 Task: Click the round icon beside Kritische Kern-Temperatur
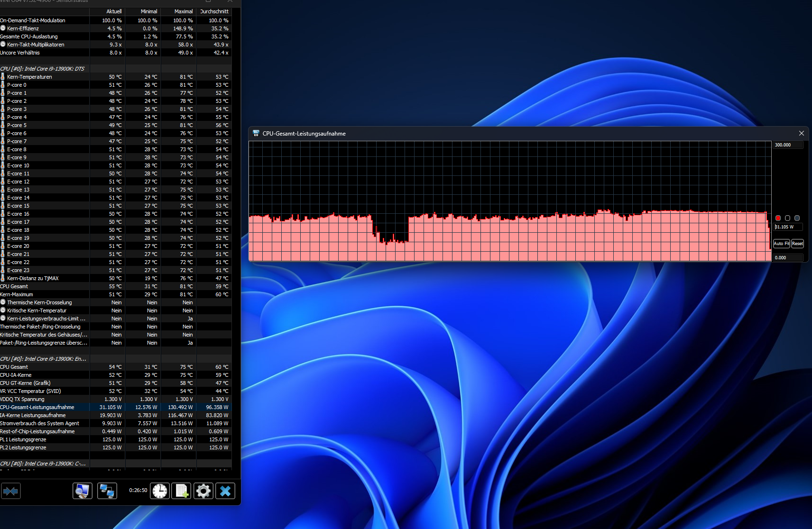click(x=3, y=310)
